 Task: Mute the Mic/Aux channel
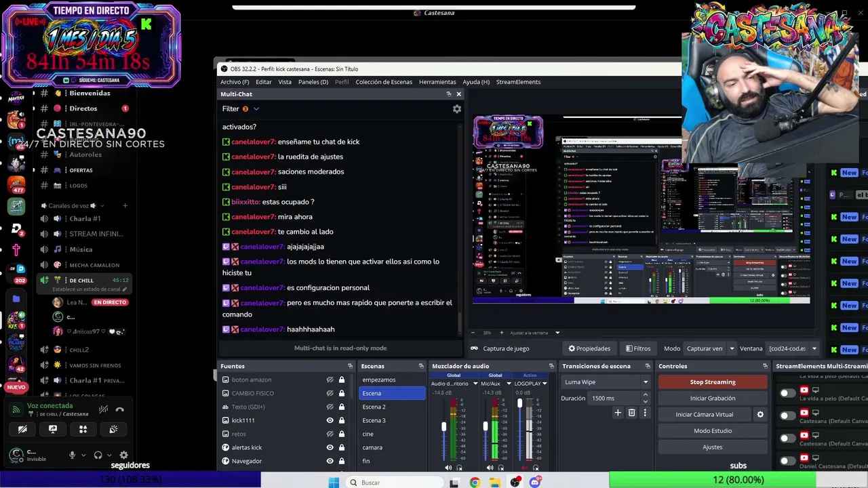(490, 468)
